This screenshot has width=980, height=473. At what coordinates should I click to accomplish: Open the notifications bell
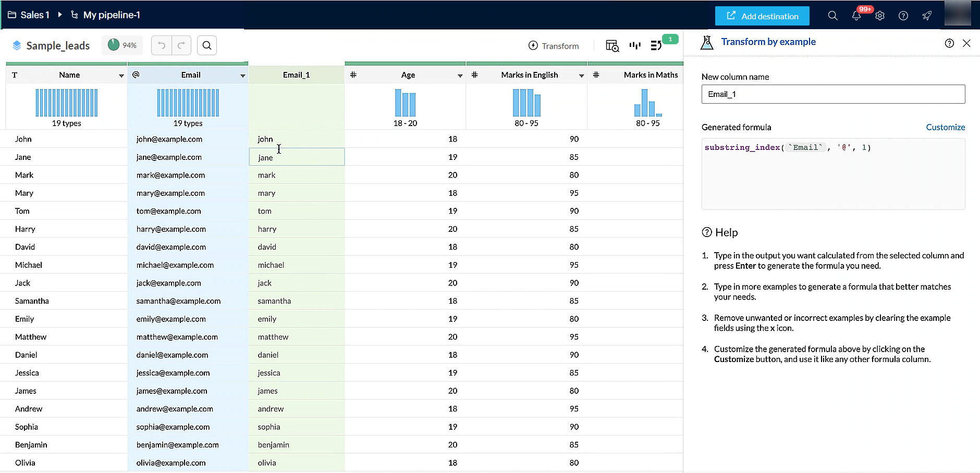coord(856,16)
